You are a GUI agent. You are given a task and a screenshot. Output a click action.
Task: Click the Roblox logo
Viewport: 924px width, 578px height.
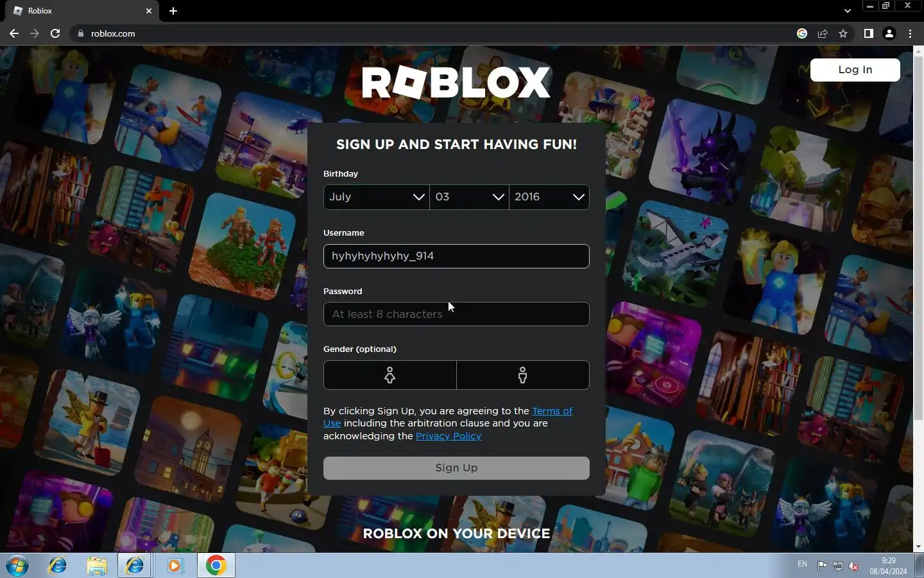[x=456, y=82]
